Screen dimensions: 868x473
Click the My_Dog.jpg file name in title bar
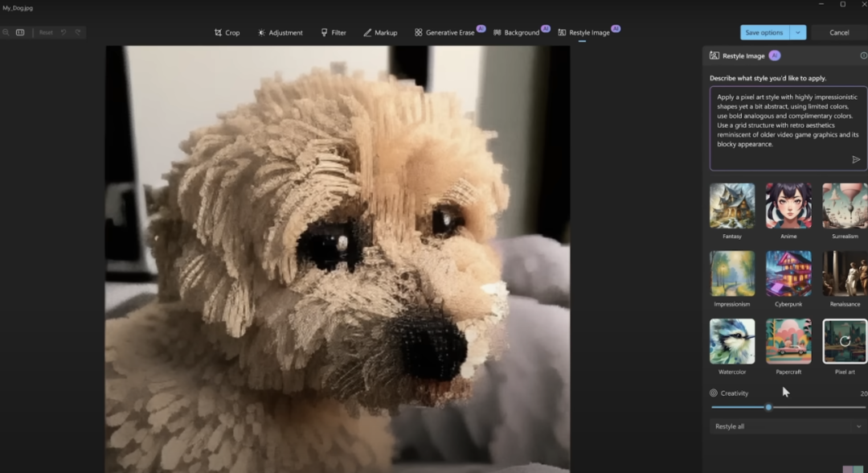coord(18,8)
